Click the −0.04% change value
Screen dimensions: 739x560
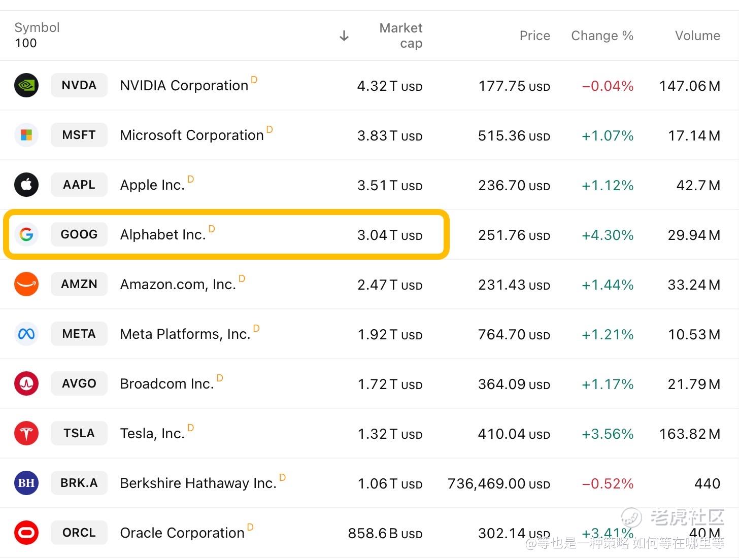608,86
